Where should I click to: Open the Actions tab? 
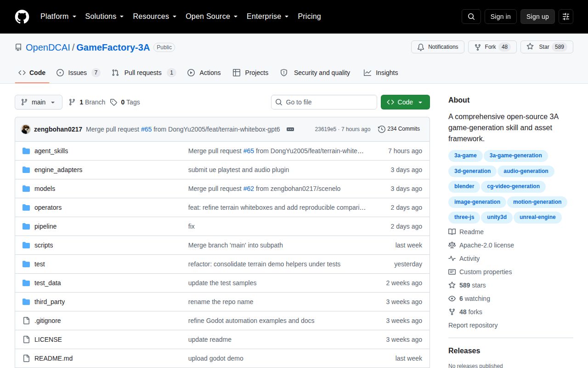(204, 73)
